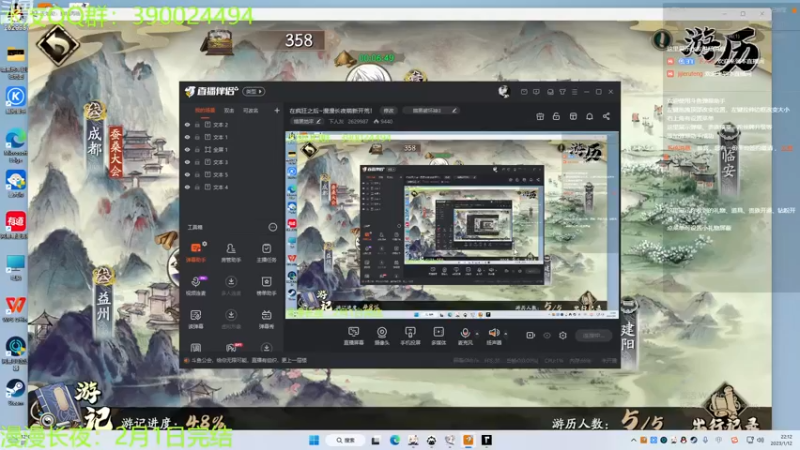Select the 全屏1 layer row
This screenshot has height=450, width=800.
231,149
